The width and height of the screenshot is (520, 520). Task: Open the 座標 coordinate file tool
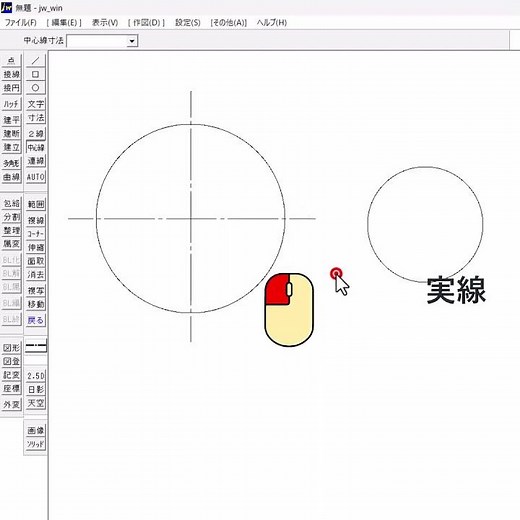pos(12,388)
